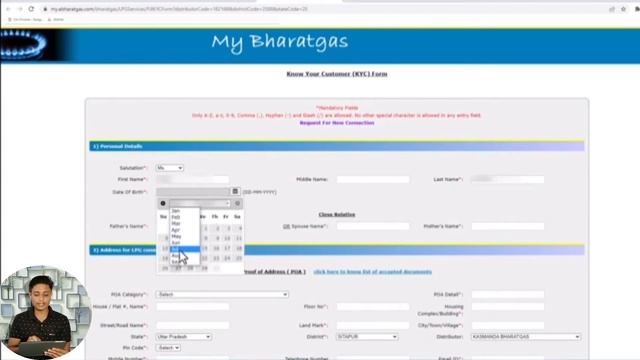Open Request For New Connection link
The image size is (640, 360).
pos(337,123)
